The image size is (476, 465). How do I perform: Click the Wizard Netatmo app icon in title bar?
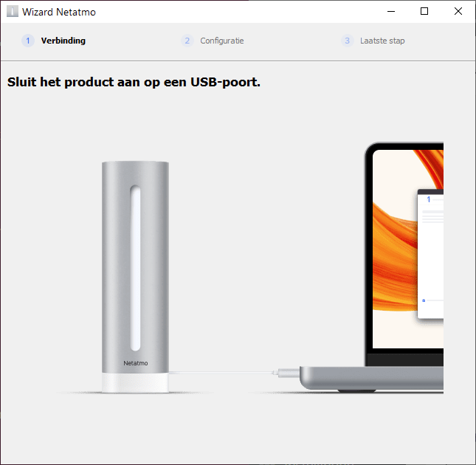(x=13, y=12)
